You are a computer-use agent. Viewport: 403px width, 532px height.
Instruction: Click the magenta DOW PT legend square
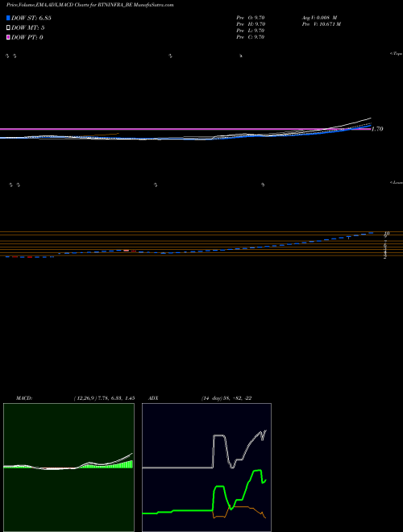(9, 37)
